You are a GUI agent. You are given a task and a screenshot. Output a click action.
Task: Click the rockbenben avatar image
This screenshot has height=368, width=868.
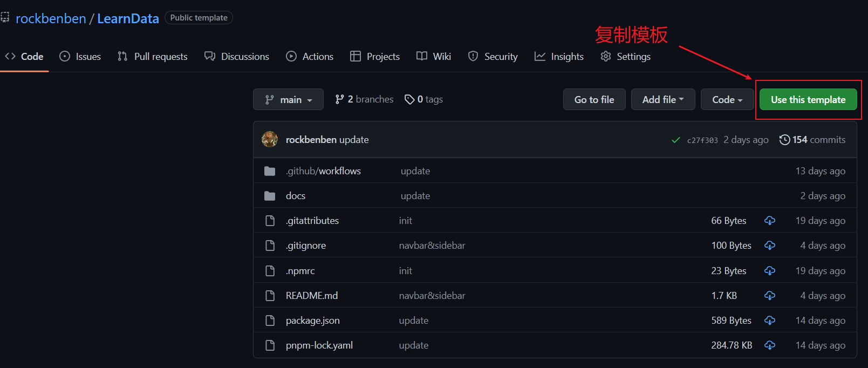point(270,139)
